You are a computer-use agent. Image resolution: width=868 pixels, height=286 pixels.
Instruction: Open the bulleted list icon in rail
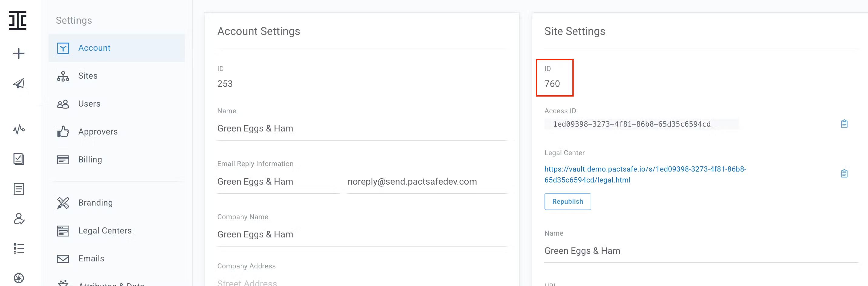tap(19, 248)
